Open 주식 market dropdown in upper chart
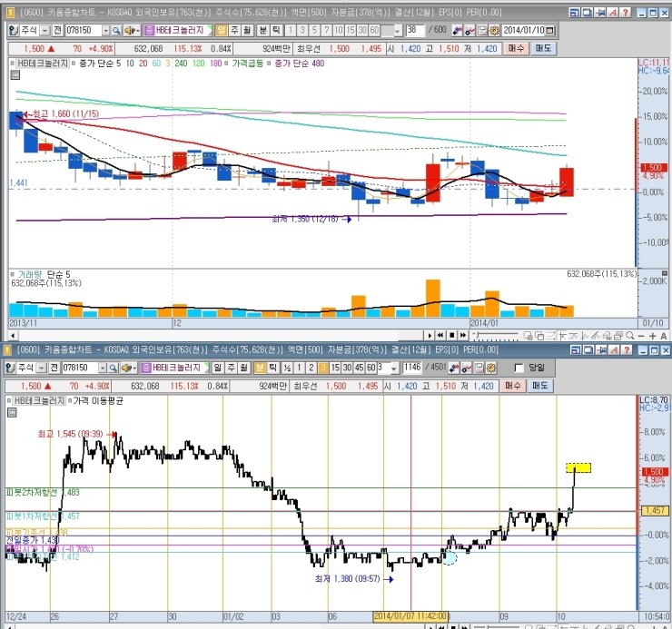Screen dimensions: 672x629 point(44,31)
